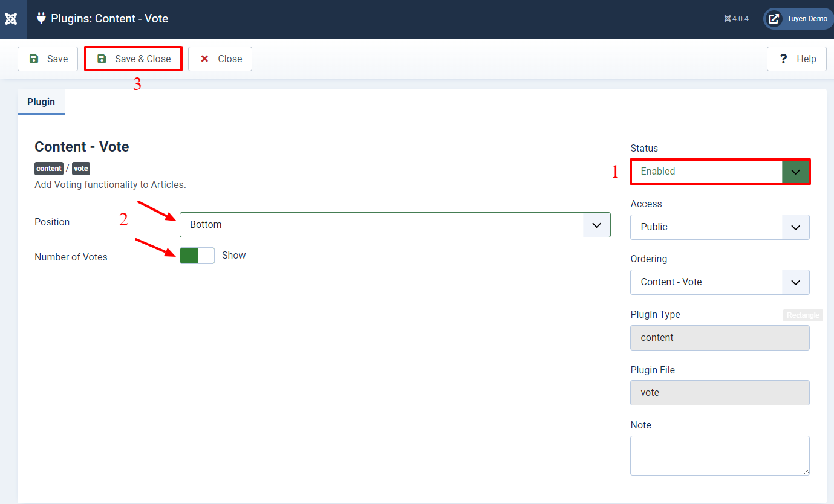The width and height of the screenshot is (834, 504).
Task: Toggle the Number of Votes switch
Action: pyautogui.click(x=197, y=256)
